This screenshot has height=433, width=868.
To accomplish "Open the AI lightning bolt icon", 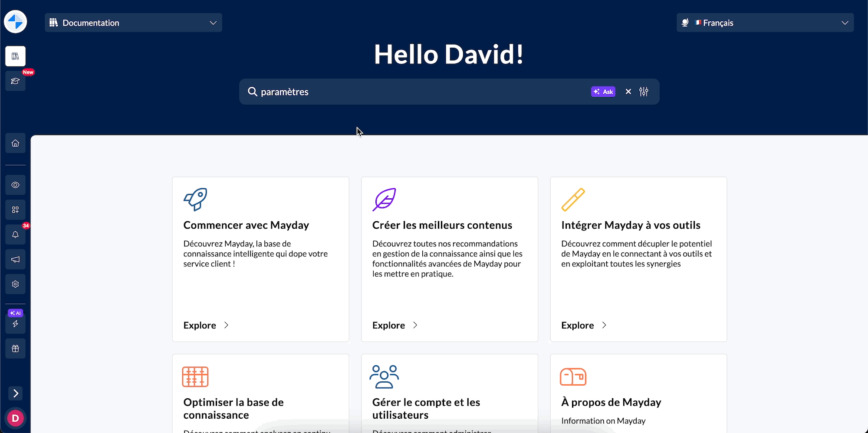I will coord(16,324).
